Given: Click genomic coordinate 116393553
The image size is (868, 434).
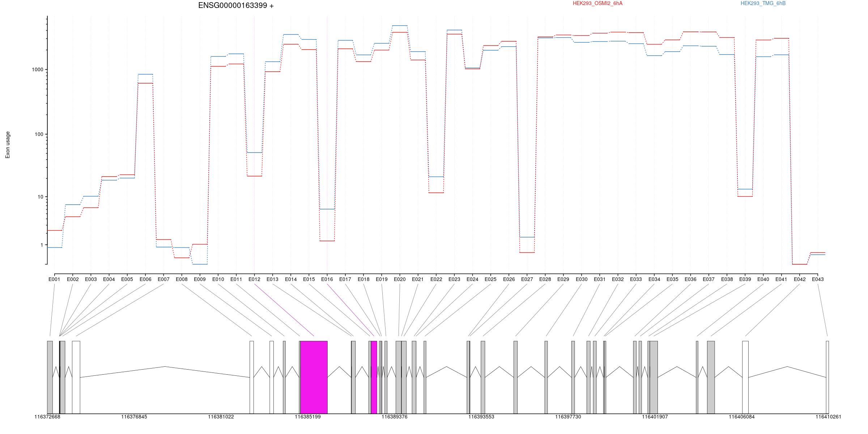Looking at the screenshot, I should (481, 417).
